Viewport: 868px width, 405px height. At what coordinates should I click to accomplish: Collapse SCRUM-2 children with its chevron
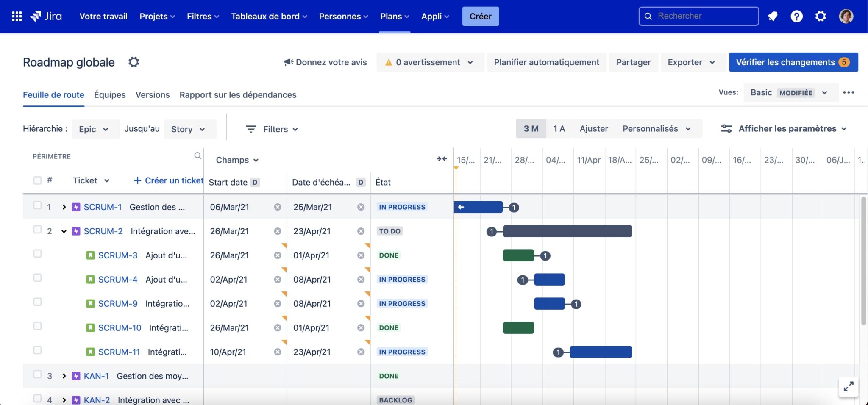pos(64,231)
